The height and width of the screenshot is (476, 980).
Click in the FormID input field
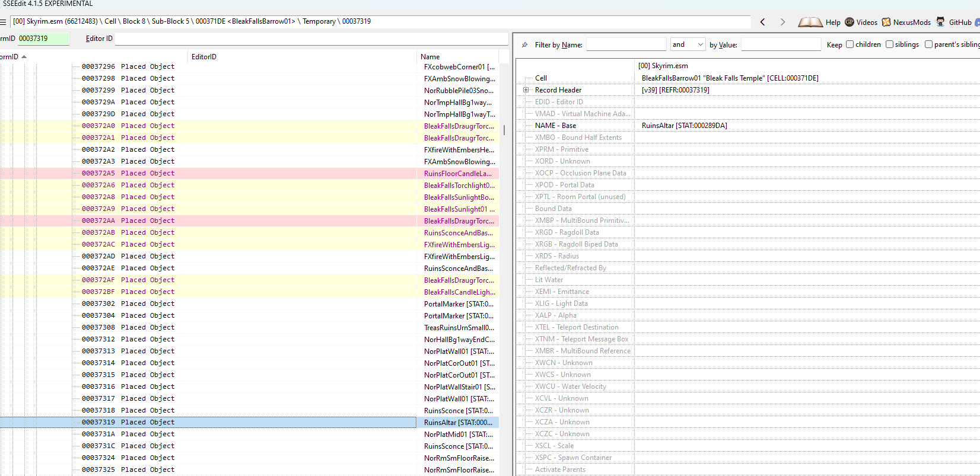click(x=43, y=39)
